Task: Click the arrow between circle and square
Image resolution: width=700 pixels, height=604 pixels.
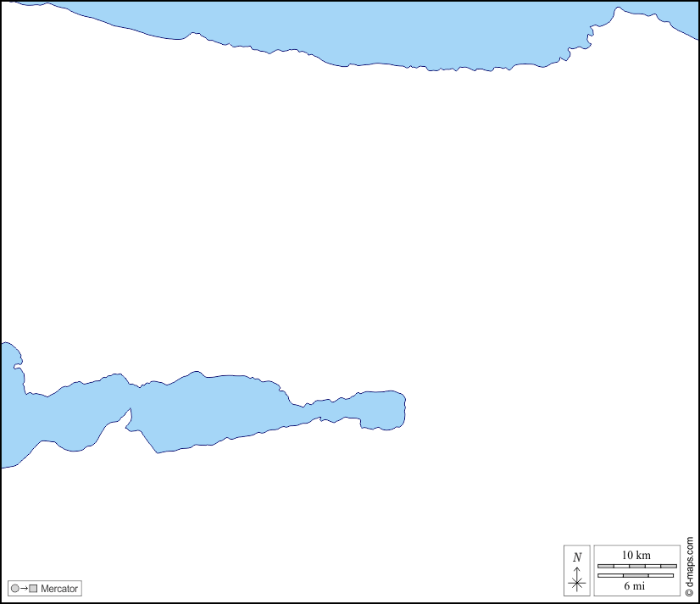Action: 24,588
